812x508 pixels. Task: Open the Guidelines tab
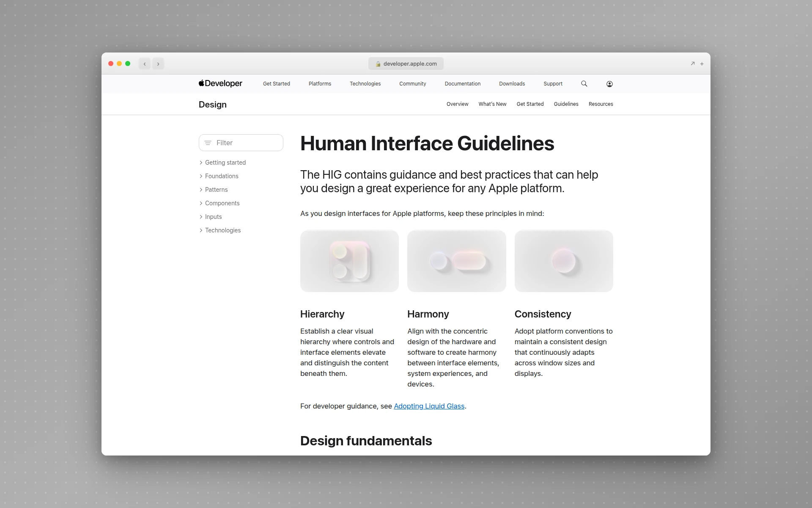566,104
